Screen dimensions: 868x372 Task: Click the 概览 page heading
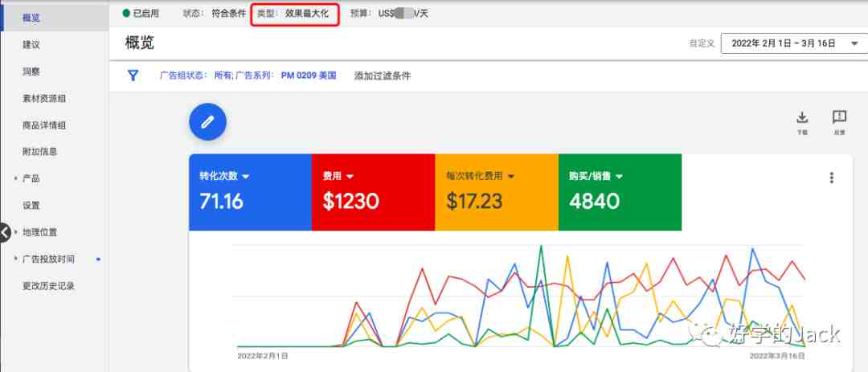click(x=140, y=43)
